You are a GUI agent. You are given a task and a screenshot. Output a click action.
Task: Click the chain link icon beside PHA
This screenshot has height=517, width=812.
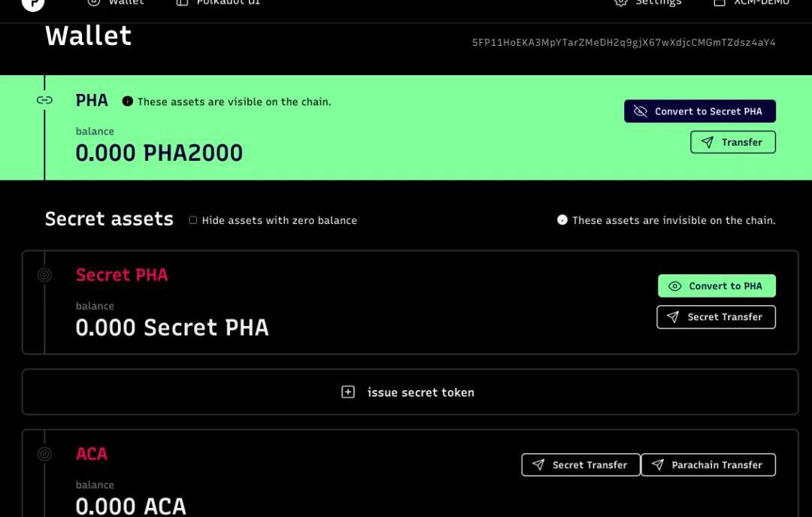tap(44, 100)
